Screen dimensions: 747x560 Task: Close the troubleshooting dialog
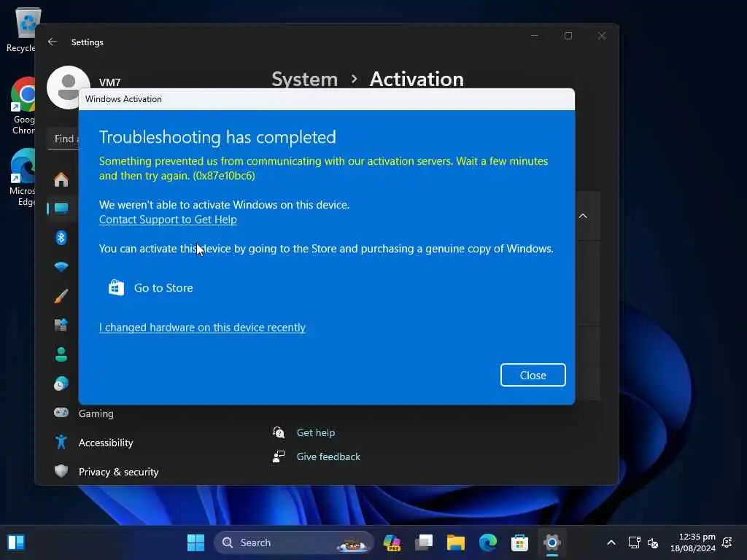pos(533,376)
